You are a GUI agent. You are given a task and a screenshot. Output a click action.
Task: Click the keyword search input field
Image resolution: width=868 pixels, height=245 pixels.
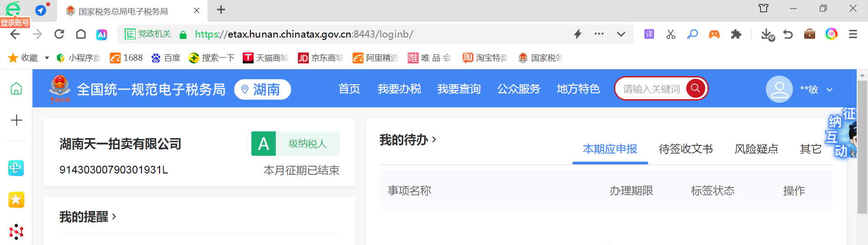pyautogui.click(x=651, y=89)
